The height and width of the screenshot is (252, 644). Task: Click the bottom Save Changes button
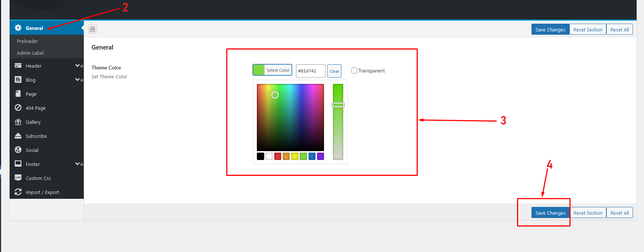(x=550, y=213)
